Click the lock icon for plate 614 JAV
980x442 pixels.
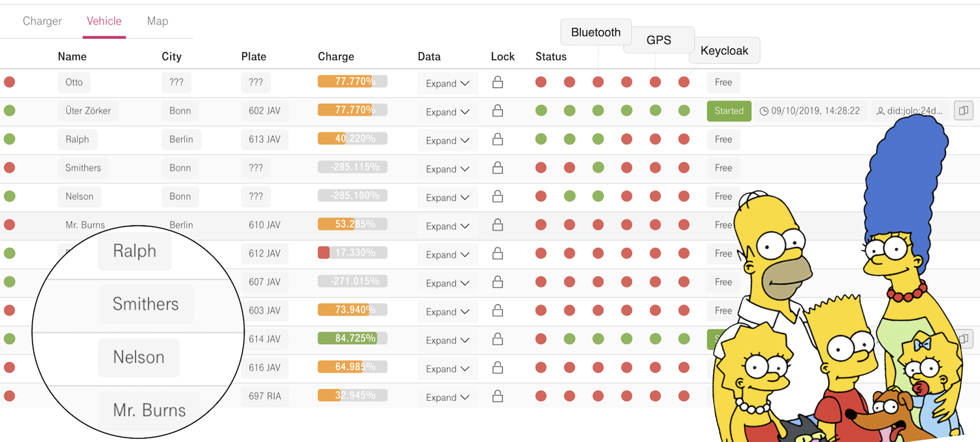[x=497, y=339]
